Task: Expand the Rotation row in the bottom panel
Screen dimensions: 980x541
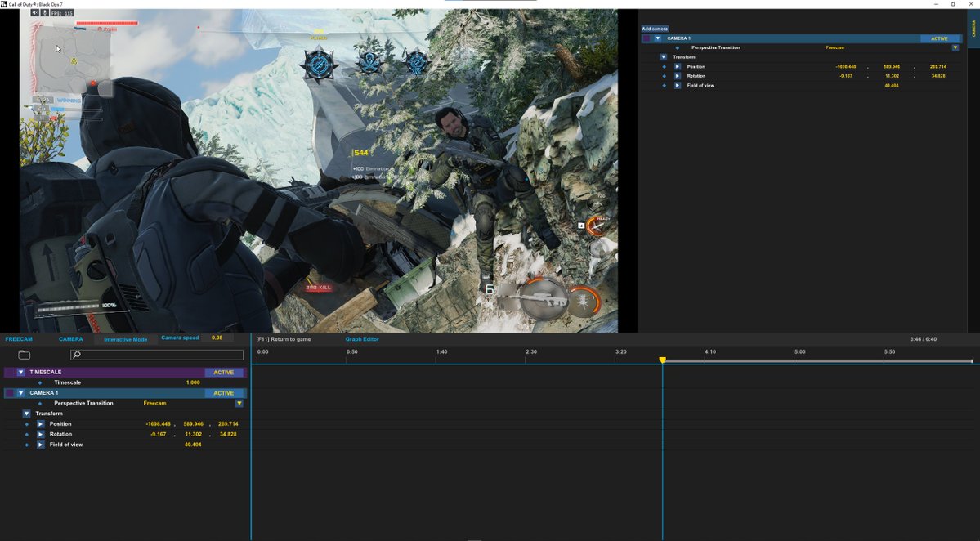Action: [40, 434]
